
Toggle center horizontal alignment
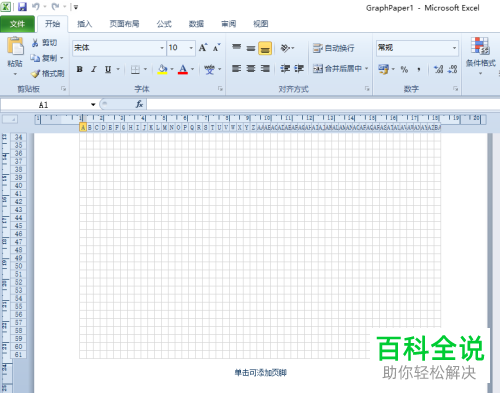[251, 69]
